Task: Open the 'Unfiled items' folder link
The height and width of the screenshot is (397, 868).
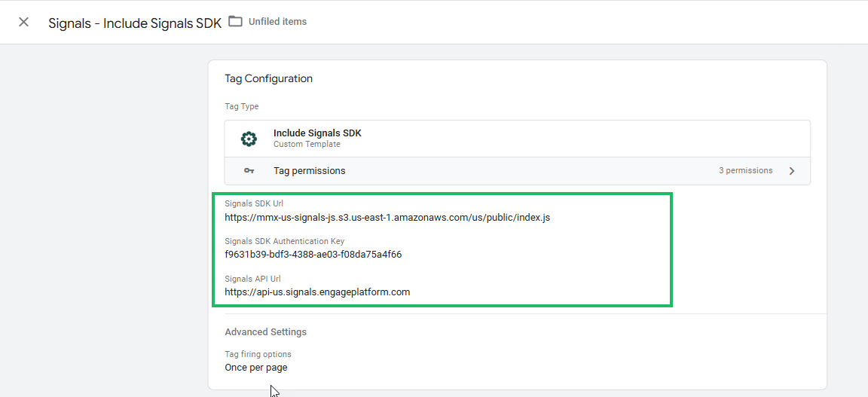Action: [x=277, y=22]
